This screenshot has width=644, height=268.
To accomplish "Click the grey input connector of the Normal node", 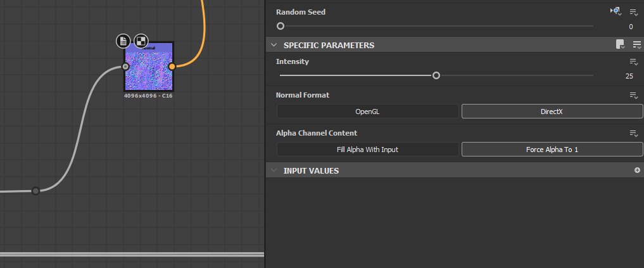I will [125, 66].
